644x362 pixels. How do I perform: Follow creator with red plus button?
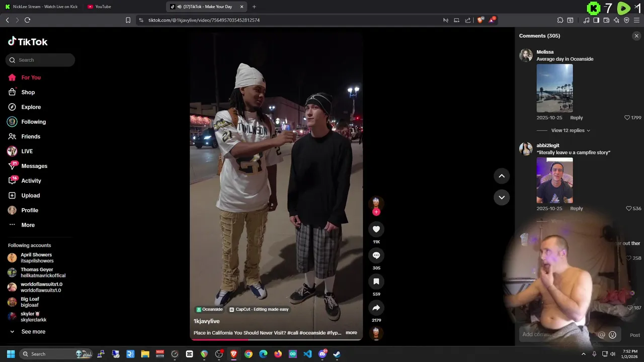click(x=376, y=212)
